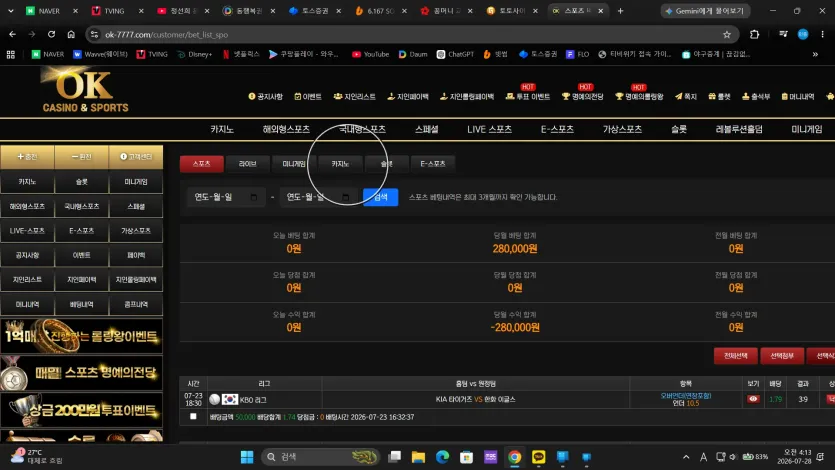Image resolution: width=835 pixels, height=470 pixels.
Task: Click the Windows taskbar 검색 search box
Action: [x=320, y=457]
